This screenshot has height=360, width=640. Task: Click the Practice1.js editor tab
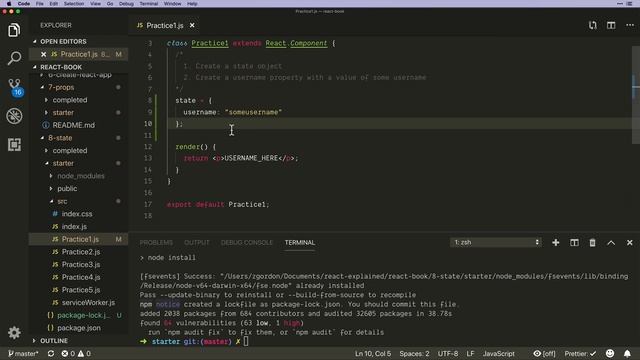[x=165, y=25]
